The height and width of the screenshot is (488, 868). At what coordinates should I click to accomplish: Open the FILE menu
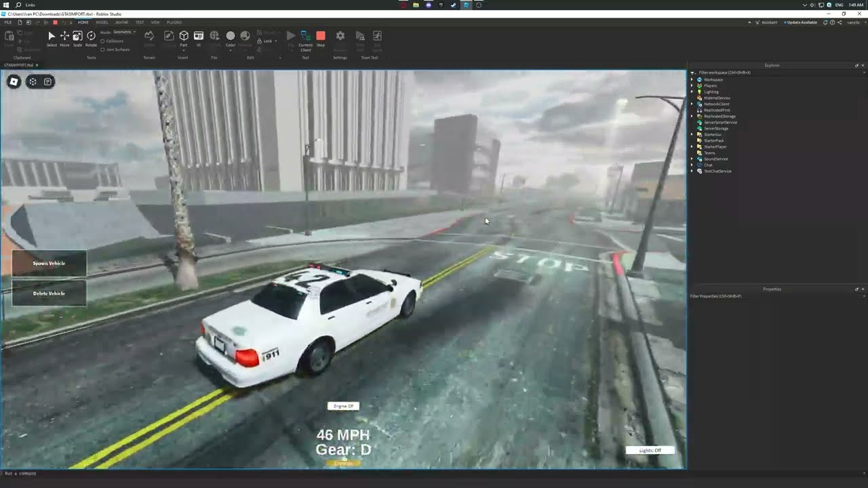(8, 22)
